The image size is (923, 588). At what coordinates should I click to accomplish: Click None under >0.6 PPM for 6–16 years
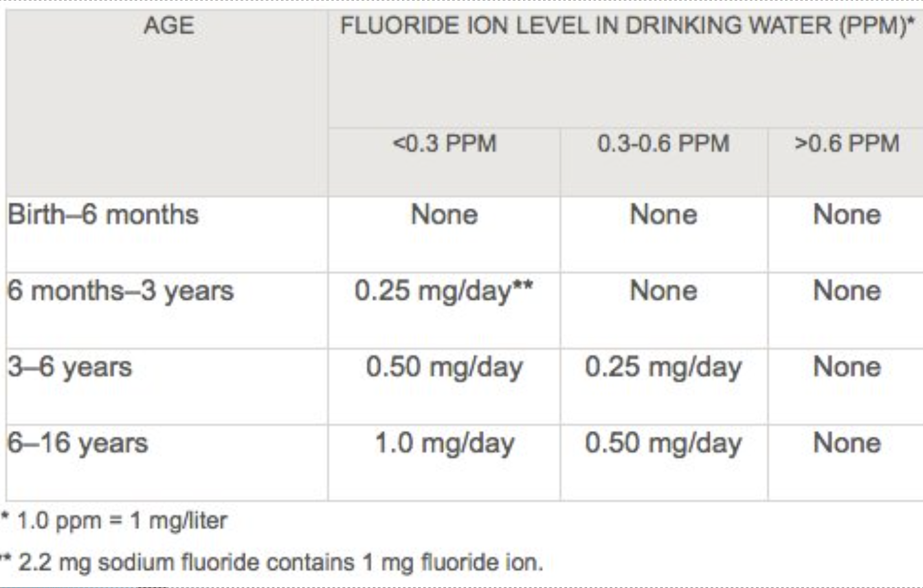coord(847,444)
